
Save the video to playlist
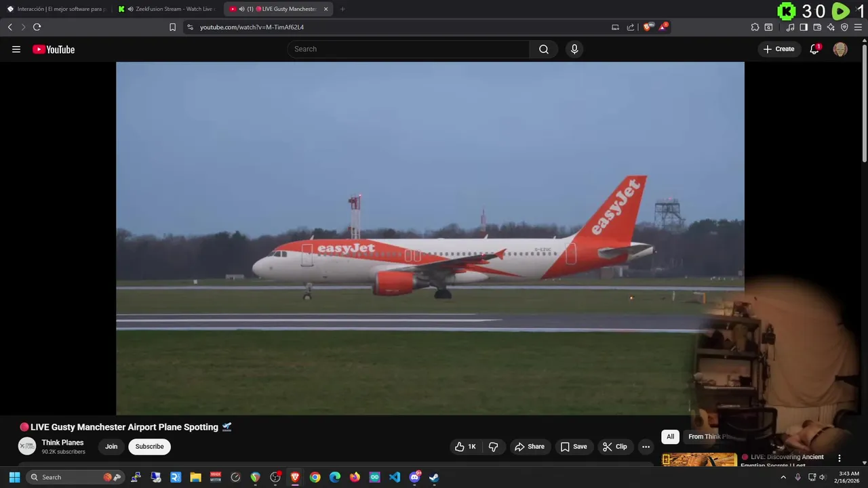(574, 447)
